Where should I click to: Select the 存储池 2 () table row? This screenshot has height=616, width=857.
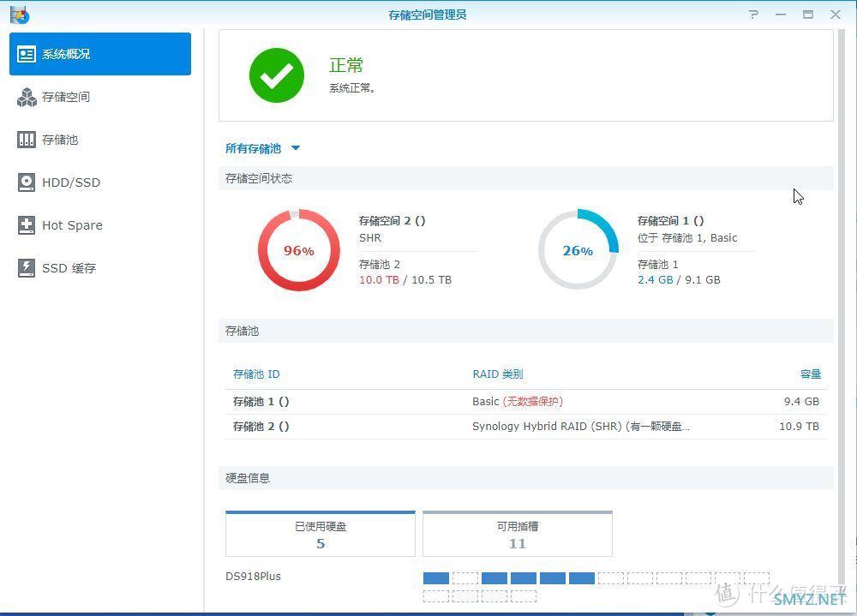[x=526, y=427]
